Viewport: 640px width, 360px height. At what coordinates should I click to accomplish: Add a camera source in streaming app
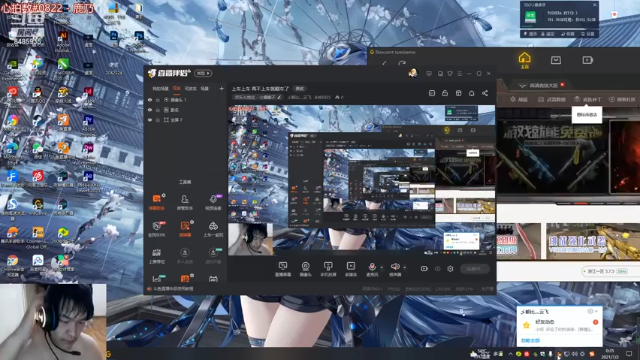(305, 269)
